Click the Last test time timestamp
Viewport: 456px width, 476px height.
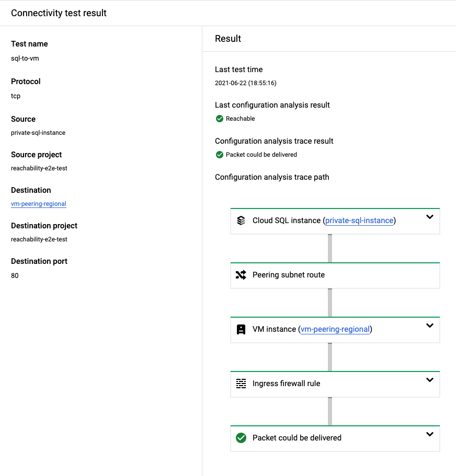(245, 83)
